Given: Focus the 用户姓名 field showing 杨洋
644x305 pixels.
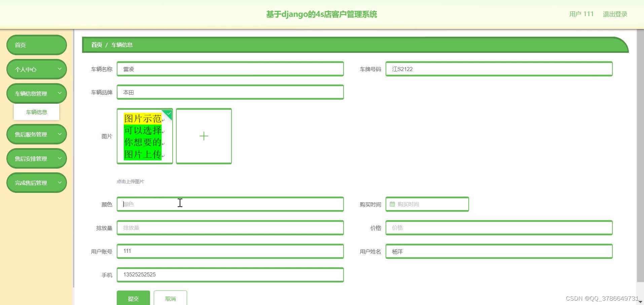Looking at the screenshot, I should click(x=499, y=251).
